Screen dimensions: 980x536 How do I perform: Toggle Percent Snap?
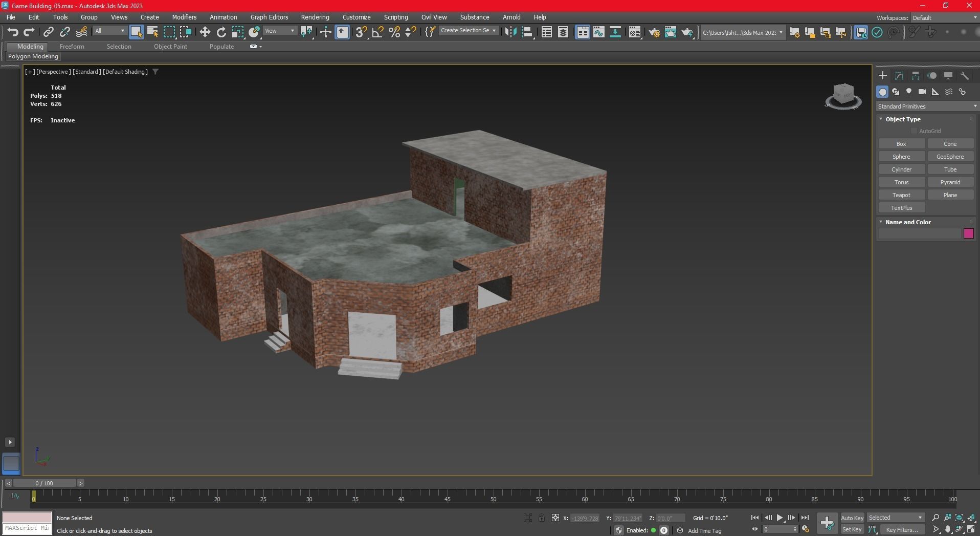click(x=394, y=32)
